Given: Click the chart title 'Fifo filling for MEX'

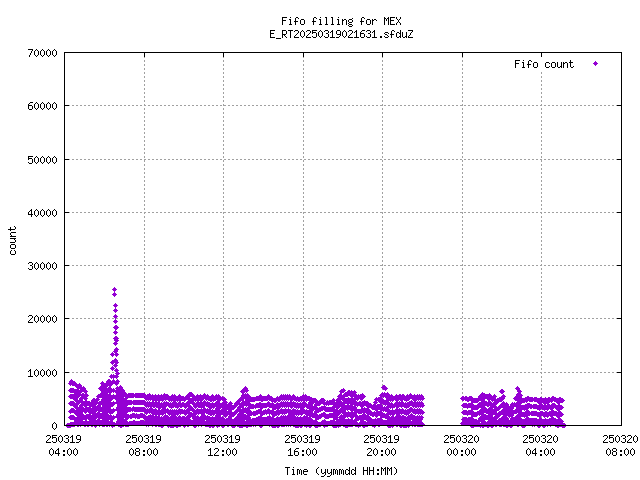Looking at the screenshot, I should [x=341, y=21].
